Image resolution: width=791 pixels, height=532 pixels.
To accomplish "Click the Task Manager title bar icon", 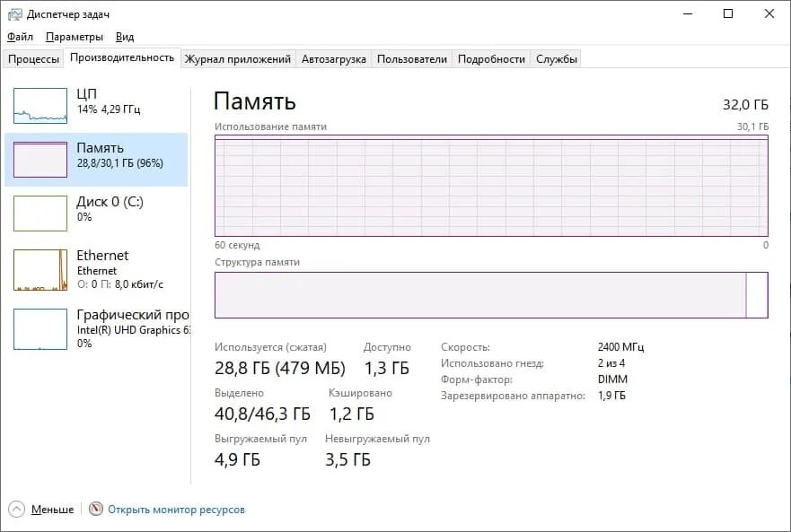I will [x=15, y=14].
